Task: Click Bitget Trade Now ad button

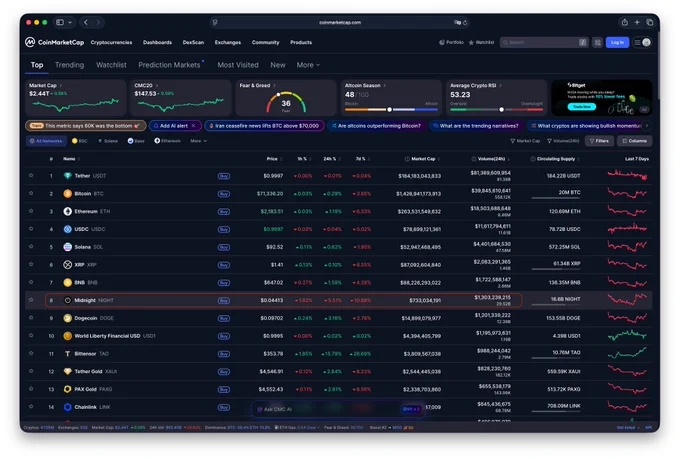Action: coord(582,107)
